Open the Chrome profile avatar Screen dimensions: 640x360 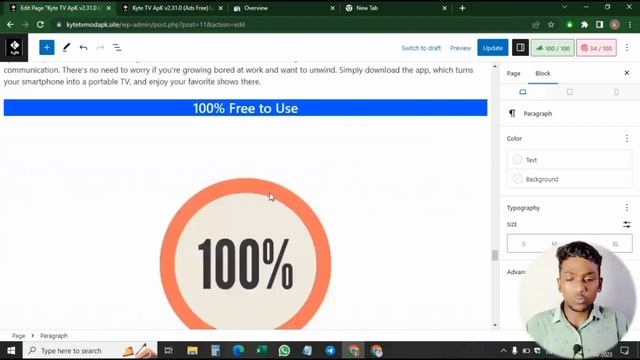click(615, 24)
